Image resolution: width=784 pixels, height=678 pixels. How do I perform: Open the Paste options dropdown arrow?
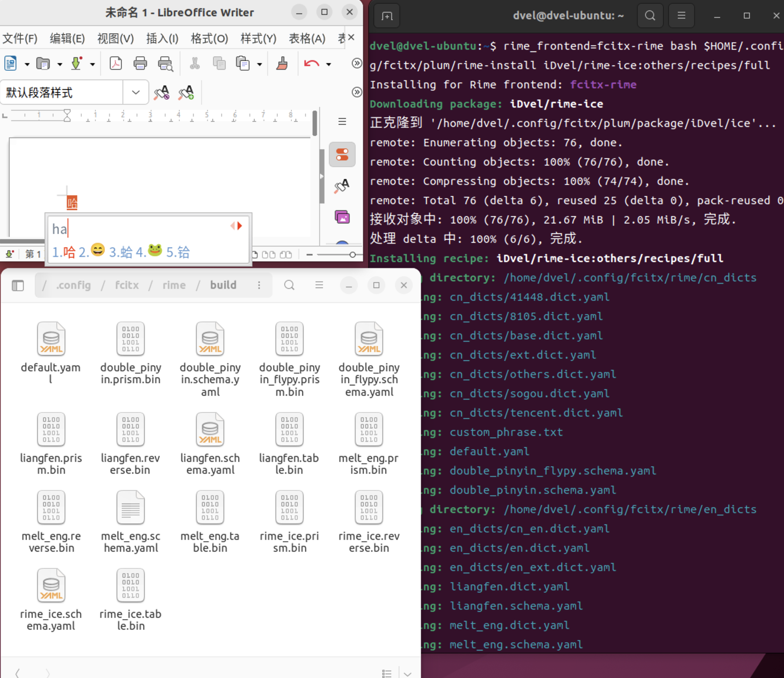[259, 64]
